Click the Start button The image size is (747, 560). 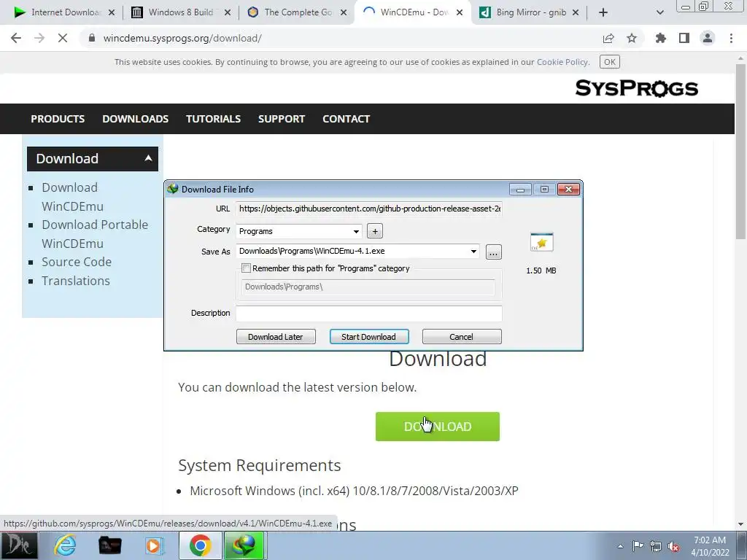[x=19, y=545]
